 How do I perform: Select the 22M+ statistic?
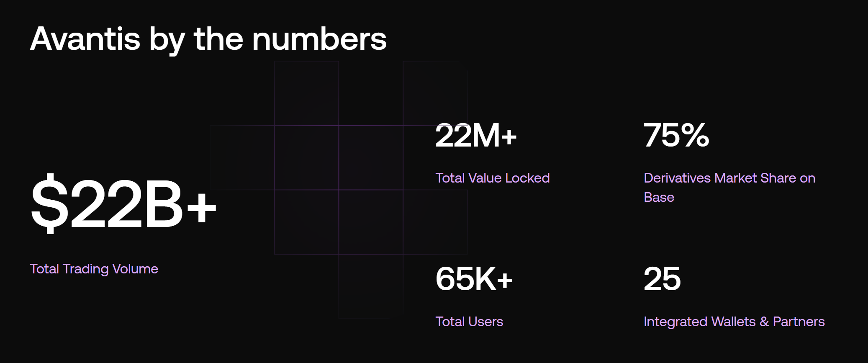(476, 136)
